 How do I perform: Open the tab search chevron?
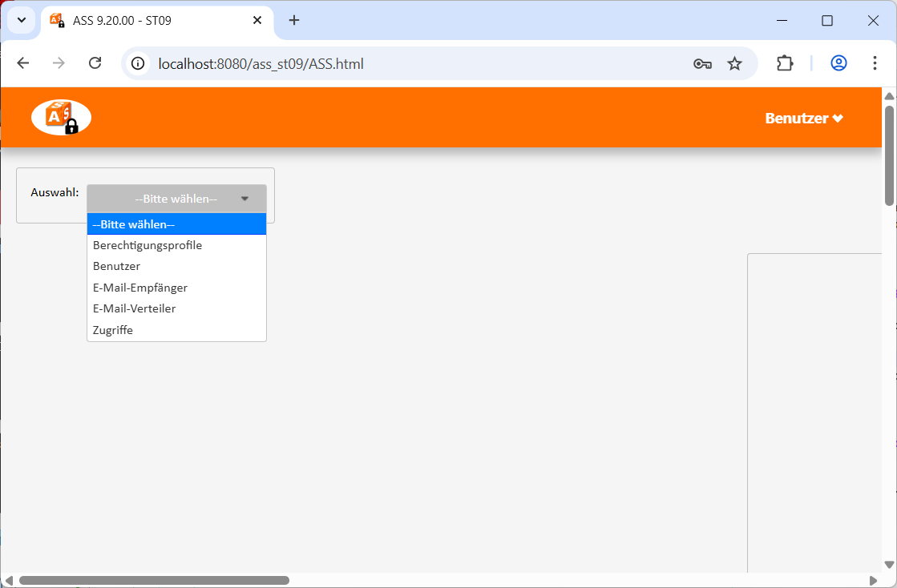pyautogui.click(x=22, y=21)
